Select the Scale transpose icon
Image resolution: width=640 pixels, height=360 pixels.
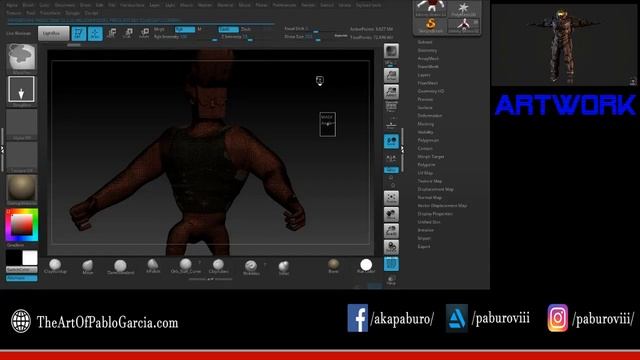pos(128,33)
